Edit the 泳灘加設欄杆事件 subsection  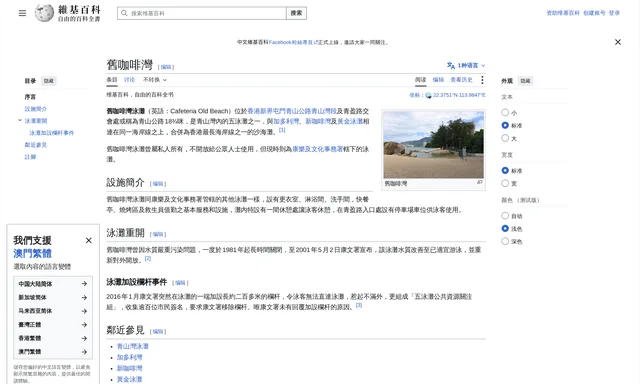(x=180, y=283)
